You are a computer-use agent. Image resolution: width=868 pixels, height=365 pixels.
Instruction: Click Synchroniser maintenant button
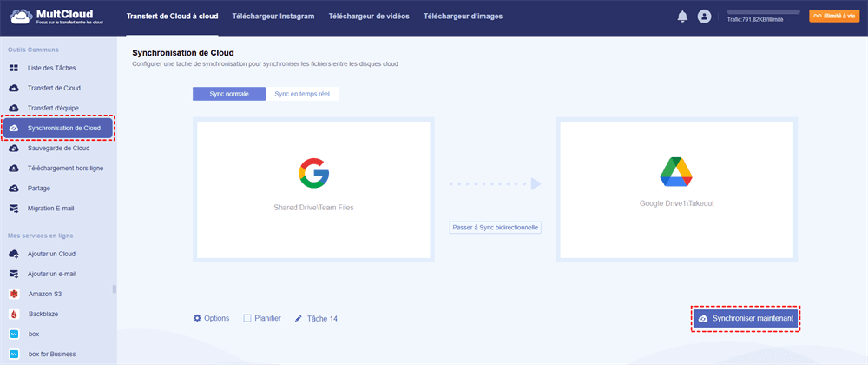coord(746,319)
